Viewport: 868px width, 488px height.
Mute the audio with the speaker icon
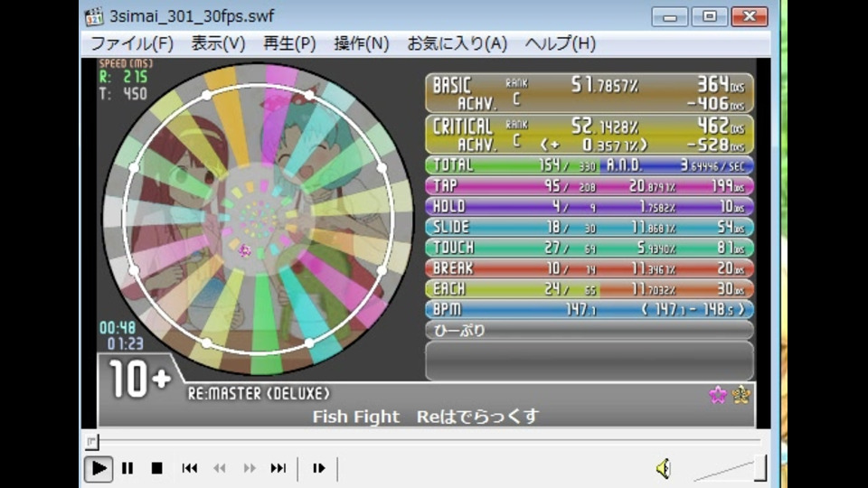tap(663, 469)
